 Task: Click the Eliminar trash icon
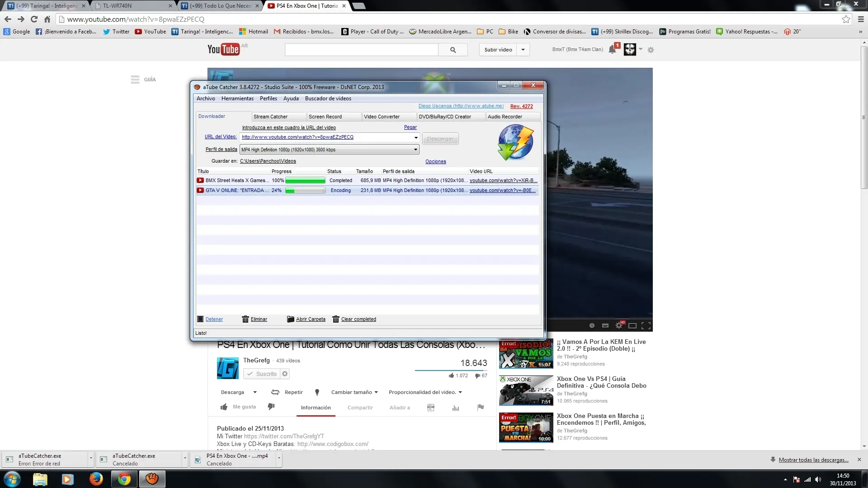click(x=245, y=319)
